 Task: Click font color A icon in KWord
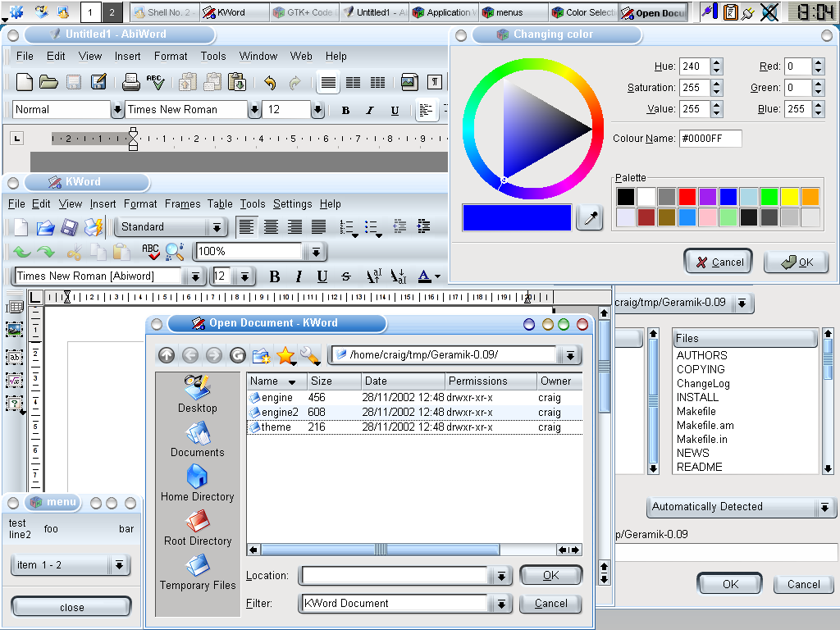[424, 276]
